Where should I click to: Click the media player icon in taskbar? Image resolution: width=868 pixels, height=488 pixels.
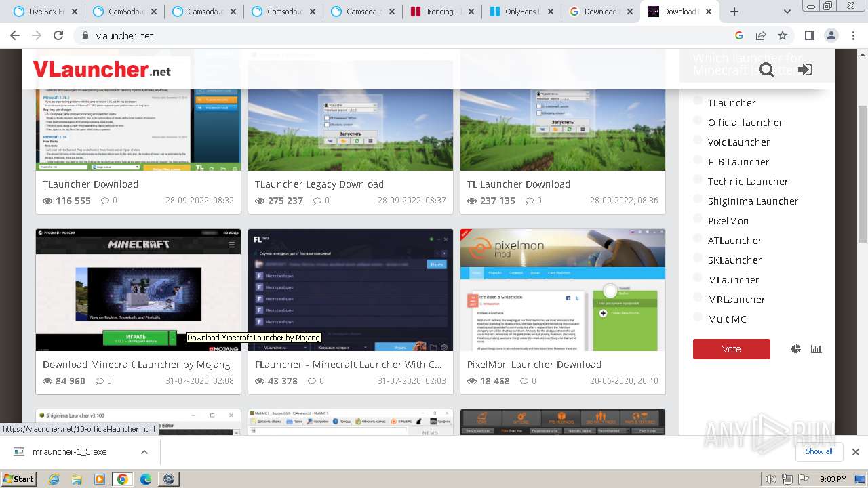tap(100, 479)
